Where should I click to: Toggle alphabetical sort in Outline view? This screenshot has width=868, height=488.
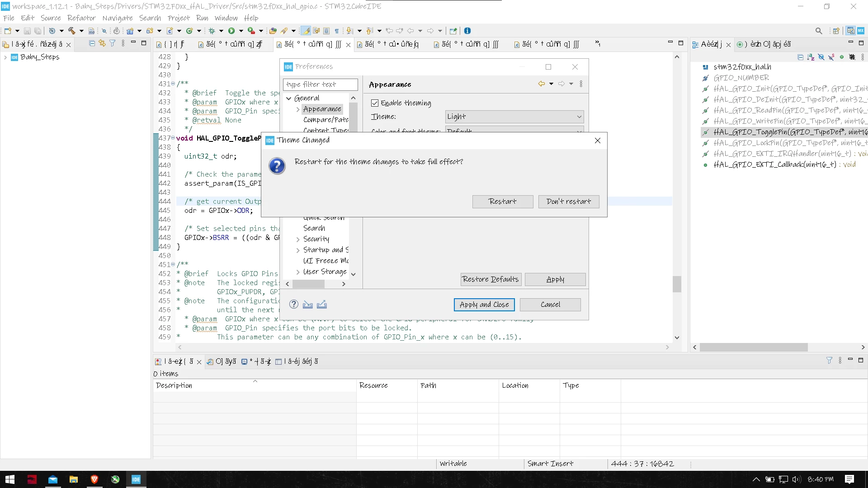[x=811, y=57]
